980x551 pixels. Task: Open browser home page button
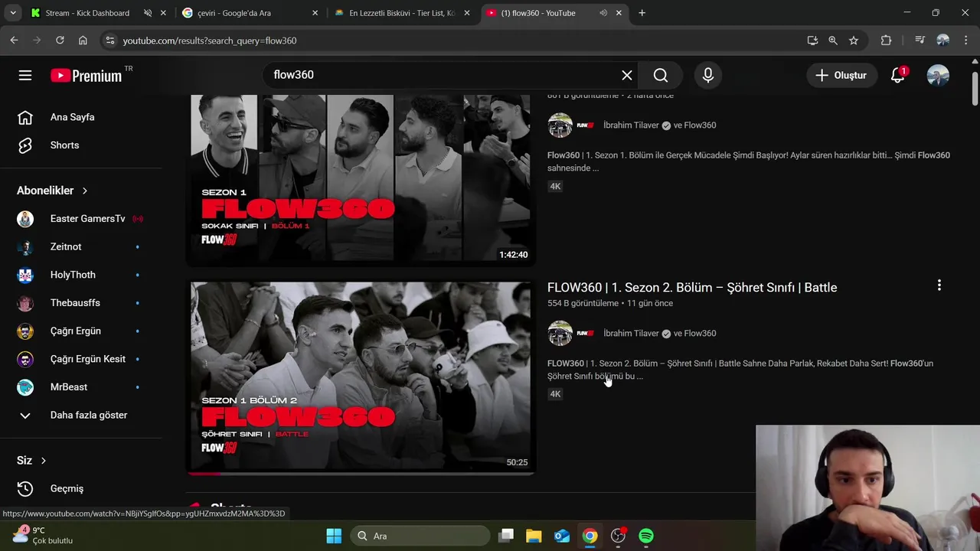(x=83, y=41)
